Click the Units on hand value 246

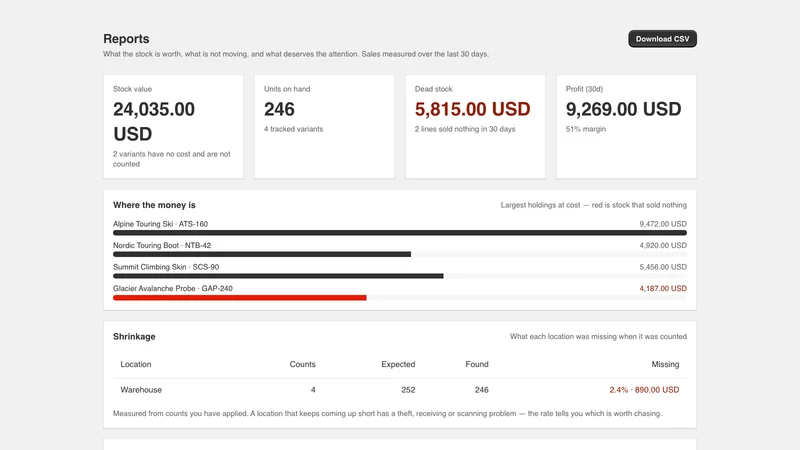point(279,109)
